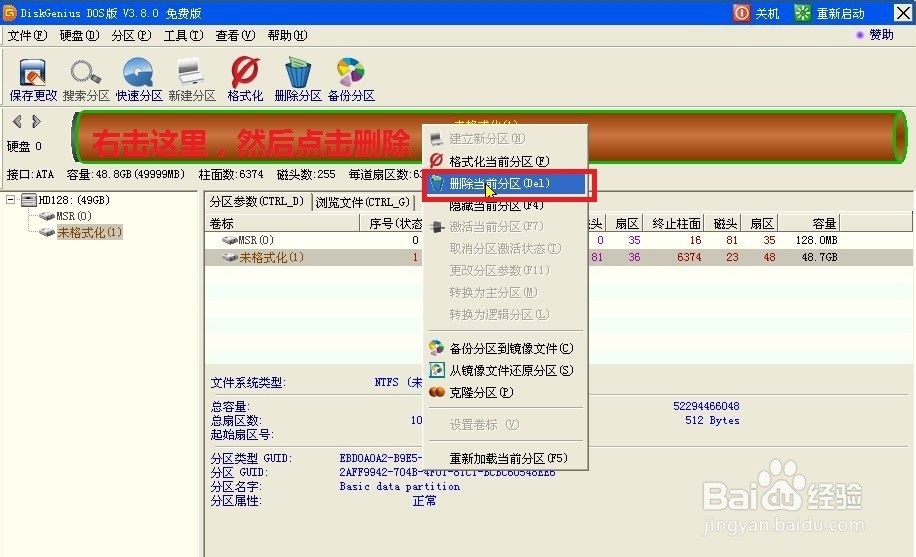The height and width of the screenshot is (557, 916).
Task: Click the 容量 column header
Action: [x=809, y=223]
